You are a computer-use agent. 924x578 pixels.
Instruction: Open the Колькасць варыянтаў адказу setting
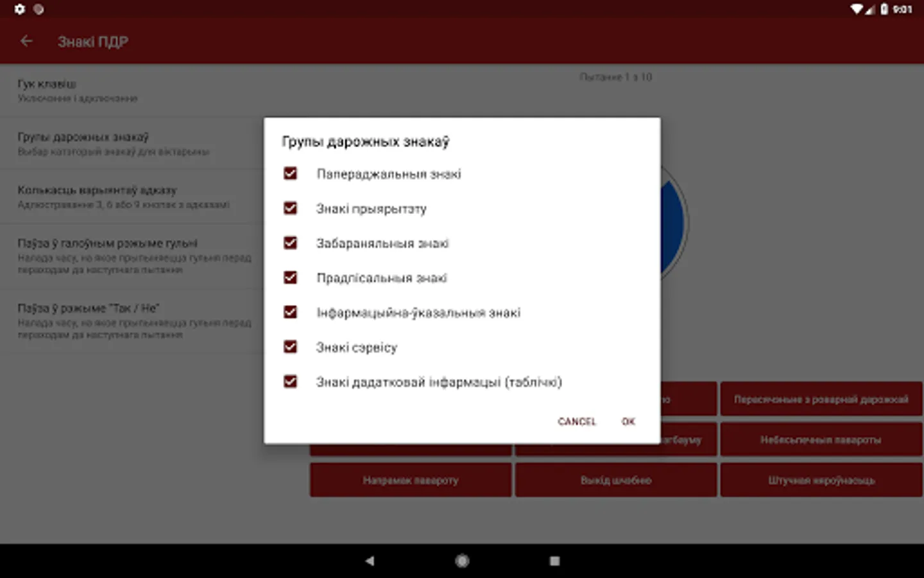pyautogui.click(x=132, y=197)
